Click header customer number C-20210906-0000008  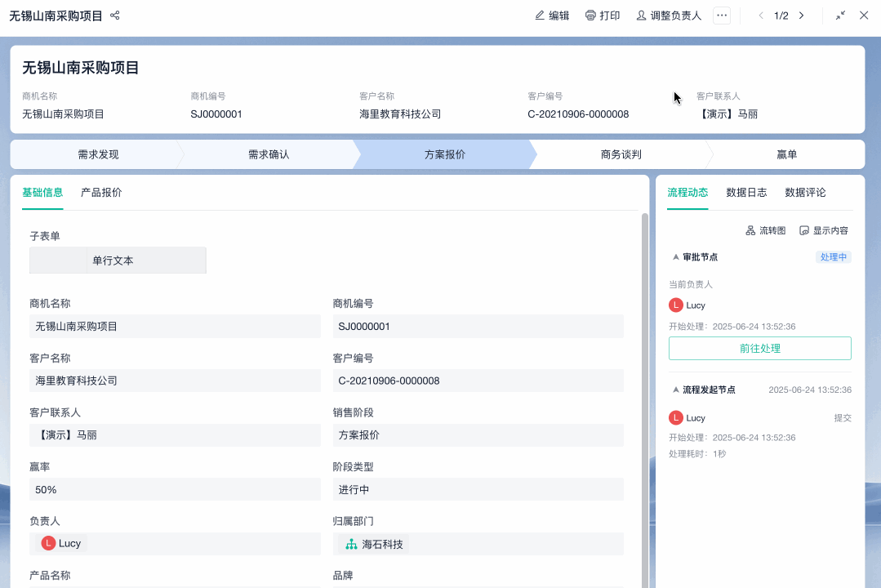click(578, 114)
